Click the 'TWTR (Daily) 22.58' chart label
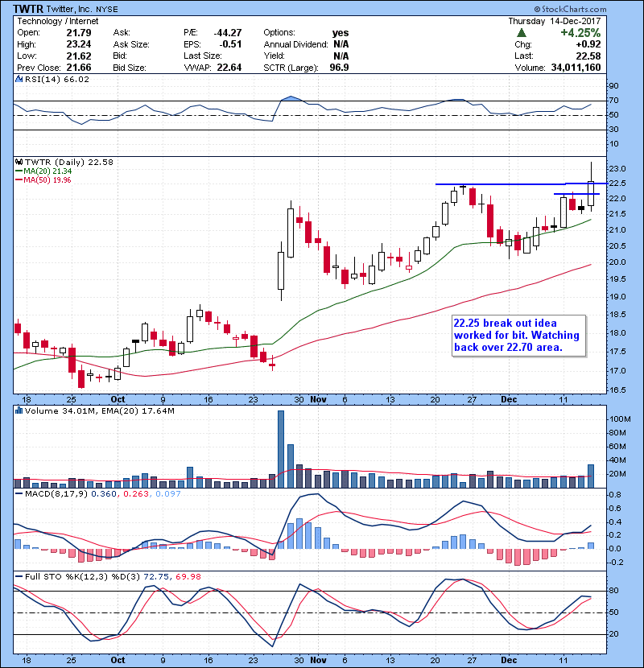 pos(69,163)
